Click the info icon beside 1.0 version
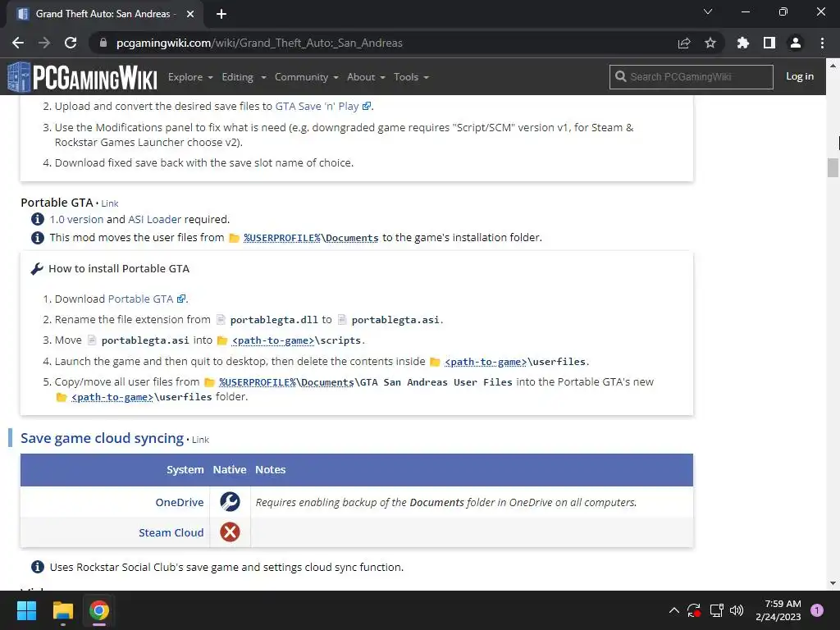 [38, 219]
